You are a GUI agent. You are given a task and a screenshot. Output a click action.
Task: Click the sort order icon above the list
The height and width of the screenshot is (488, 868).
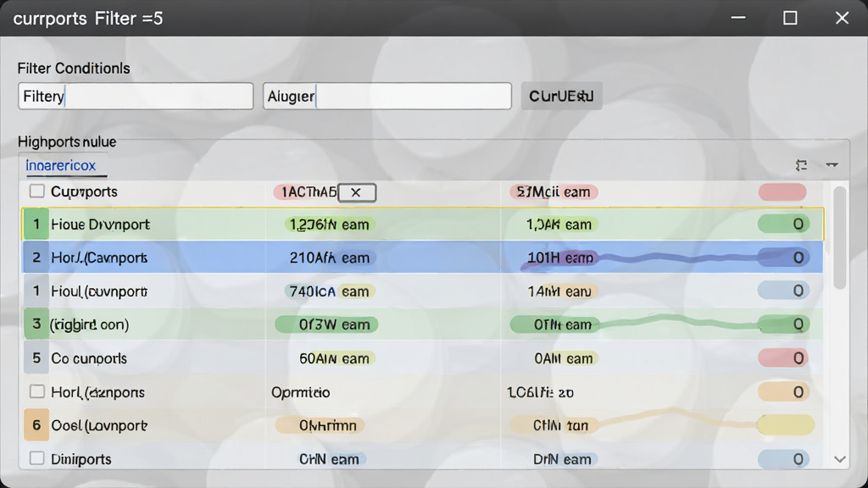801,165
